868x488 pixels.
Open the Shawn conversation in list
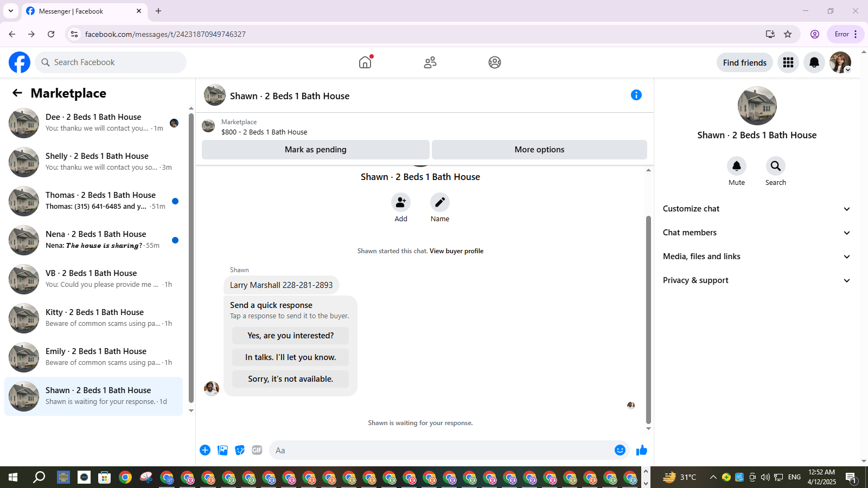(93, 396)
